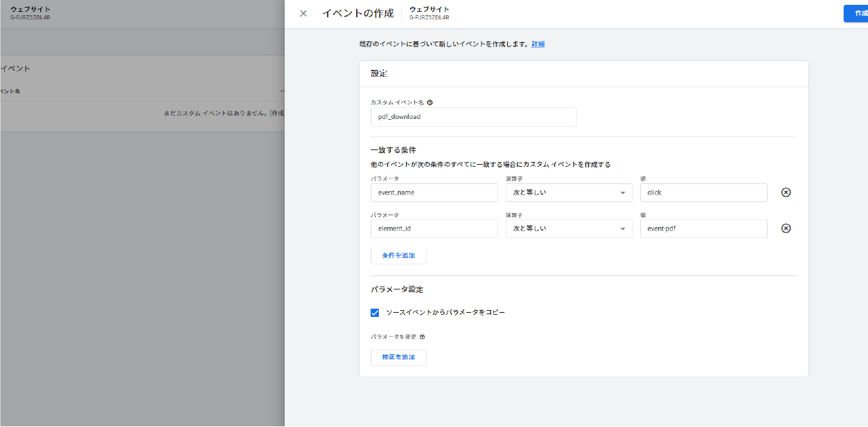Open operator dropdown in event_name row
The width and height of the screenshot is (868, 427).
click(x=569, y=192)
